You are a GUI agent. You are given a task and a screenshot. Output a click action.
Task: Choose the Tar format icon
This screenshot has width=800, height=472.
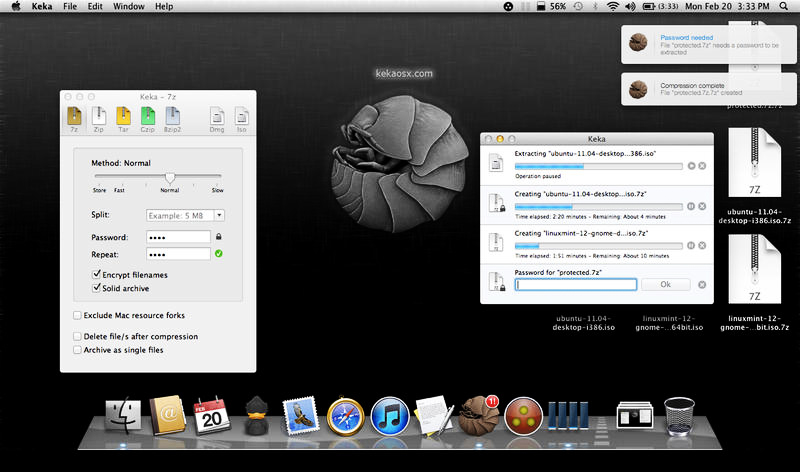123,119
